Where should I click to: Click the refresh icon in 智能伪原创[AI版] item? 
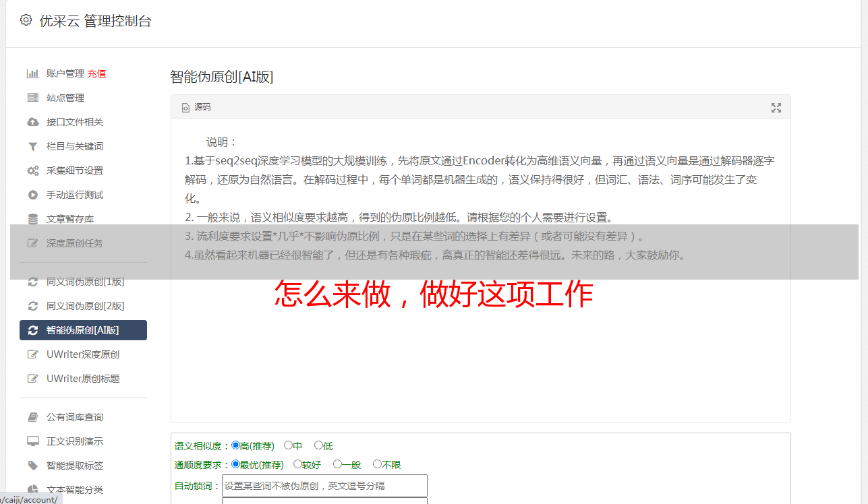click(32, 330)
